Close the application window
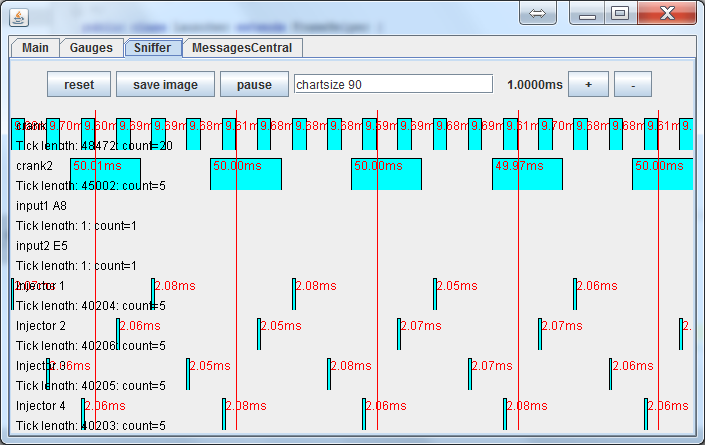The height and width of the screenshot is (445, 705). pyautogui.click(x=663, y=14)
